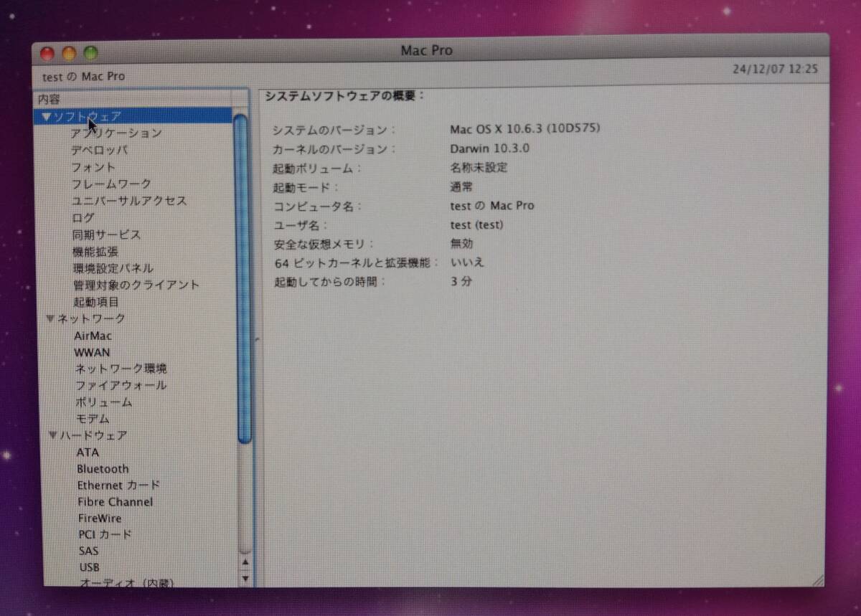Screen dimensions: 861x616
Task: Click the システムソフトウェアの概要 heading
Action: click(346, 95)
